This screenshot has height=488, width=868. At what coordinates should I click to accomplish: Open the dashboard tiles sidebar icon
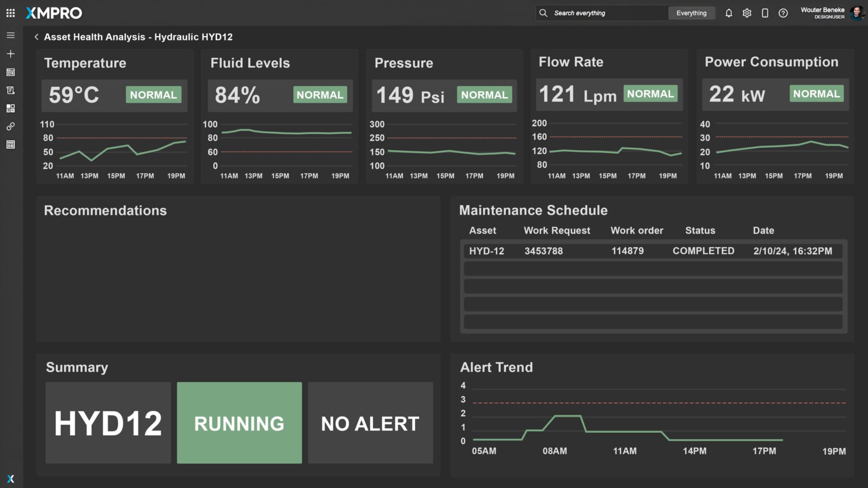[x=10, y=108]
